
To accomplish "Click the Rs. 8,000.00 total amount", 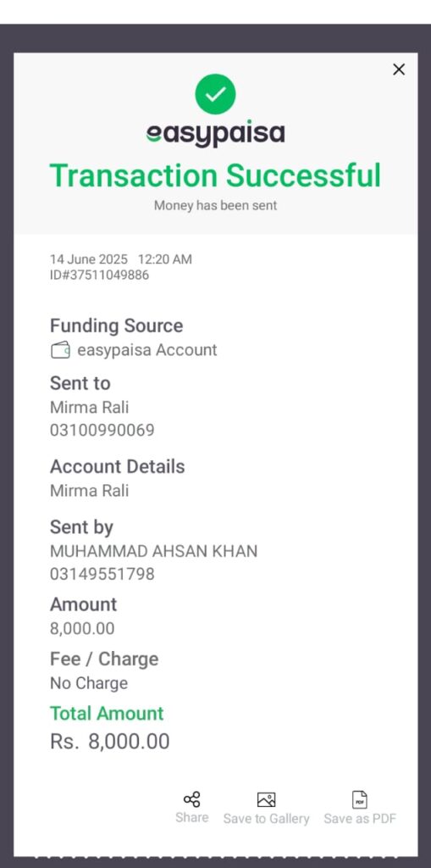I will click(109, 742).
